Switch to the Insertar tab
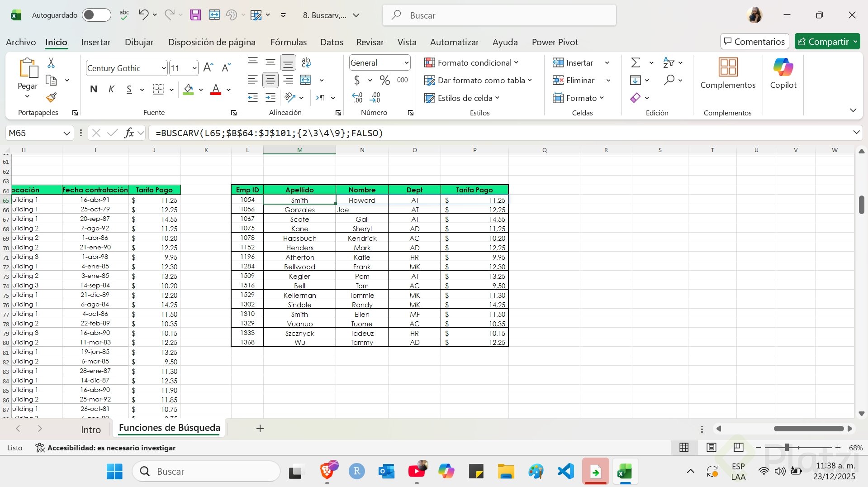 (96, 42)
